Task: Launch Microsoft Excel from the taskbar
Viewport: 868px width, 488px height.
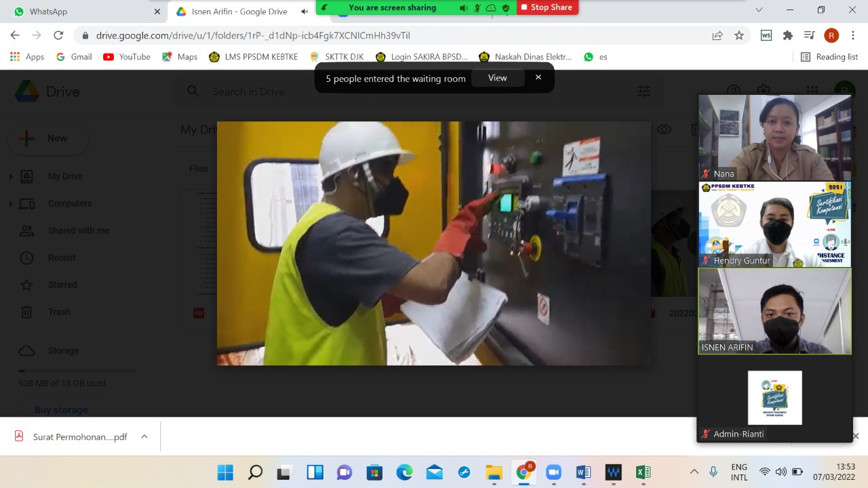Action: click(x=643, y=472)
